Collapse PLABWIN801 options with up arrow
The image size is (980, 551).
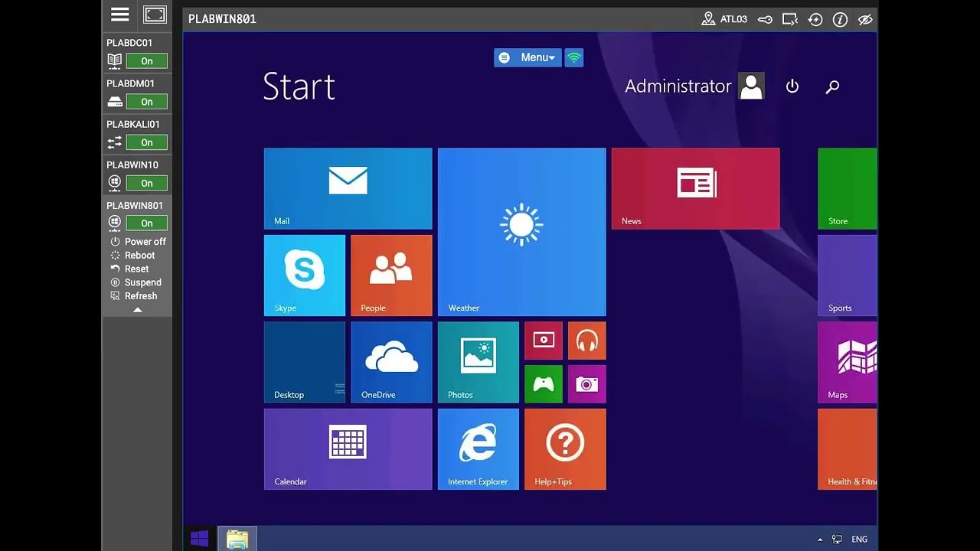click(x=138, y=310)
